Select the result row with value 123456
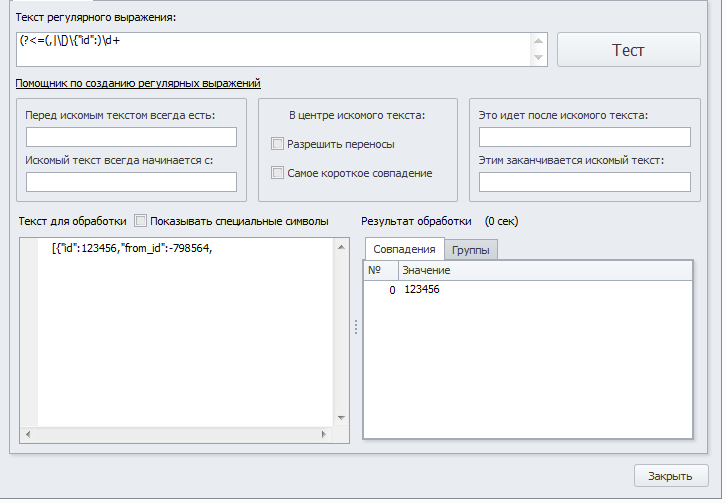The height and width of the screenshot is (503, 726). pos(528,290)
